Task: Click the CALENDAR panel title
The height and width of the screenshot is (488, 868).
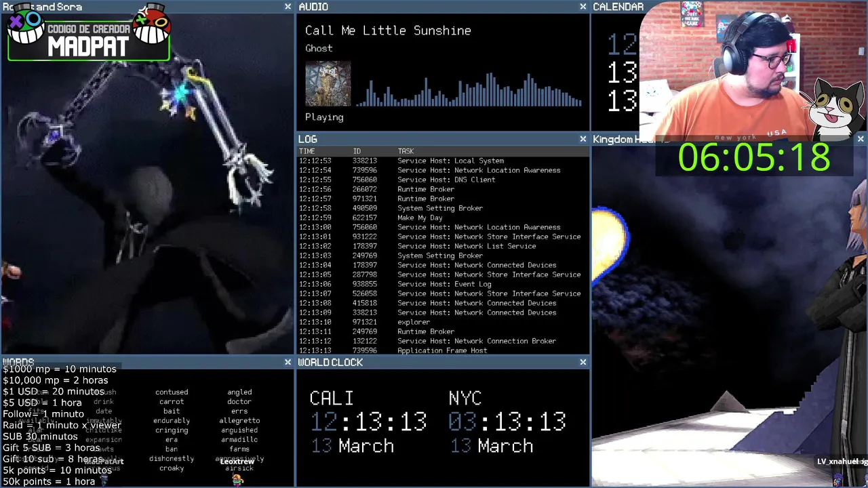Action: (618, 7)
